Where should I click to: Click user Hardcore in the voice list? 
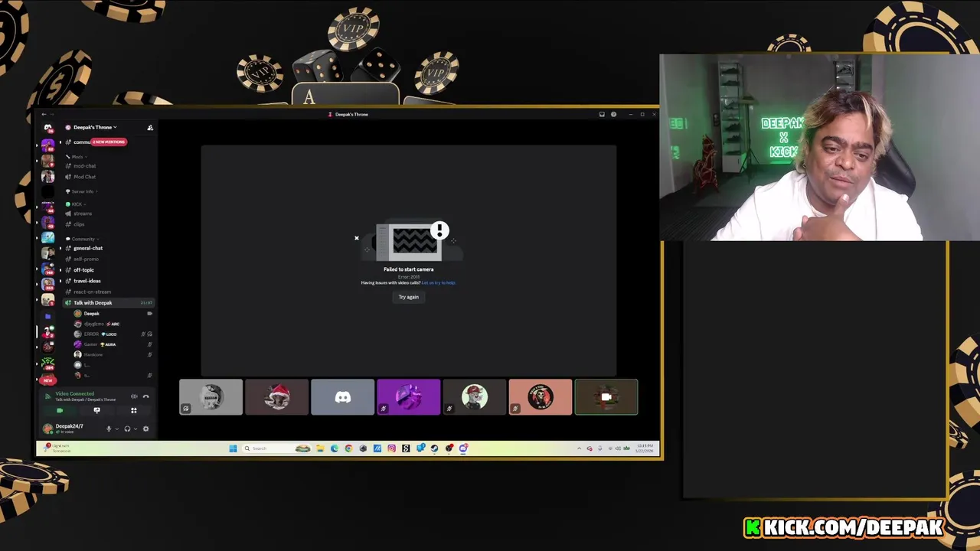point(93,355)
